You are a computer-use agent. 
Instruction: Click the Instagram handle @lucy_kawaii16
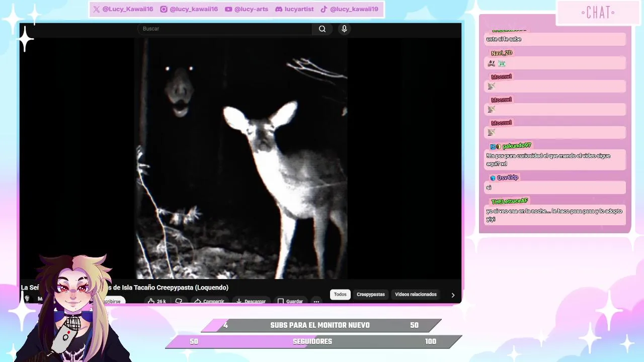point(189,9)
